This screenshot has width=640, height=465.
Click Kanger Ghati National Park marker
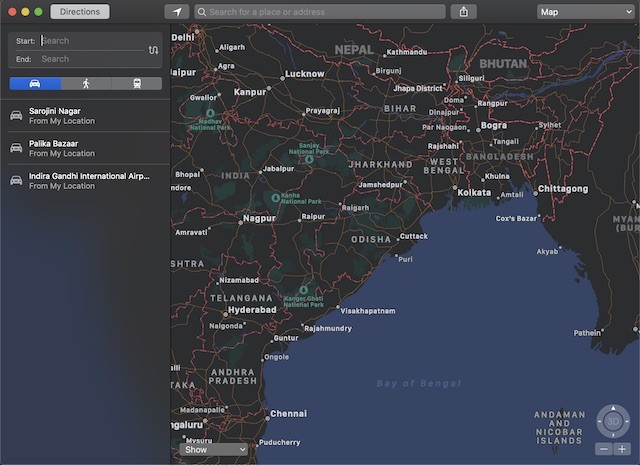[303, 290]
